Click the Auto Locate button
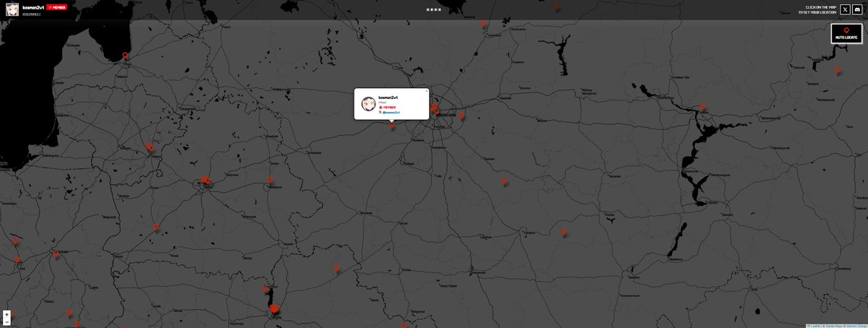868x328 pixels. (846, 33)
